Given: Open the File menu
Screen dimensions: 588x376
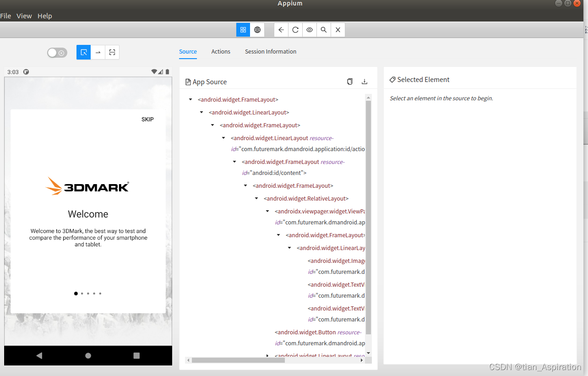Looking at the screenshot, I should coord(5,16).
